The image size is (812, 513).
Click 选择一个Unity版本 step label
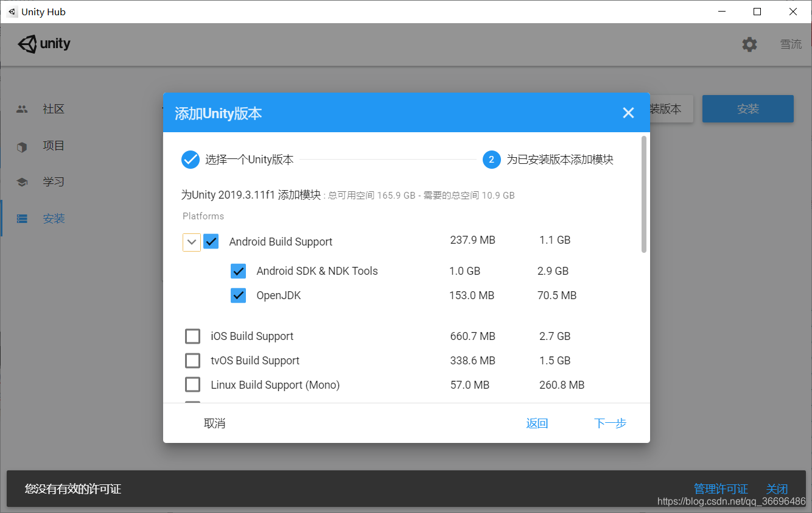tap(250, 160)
